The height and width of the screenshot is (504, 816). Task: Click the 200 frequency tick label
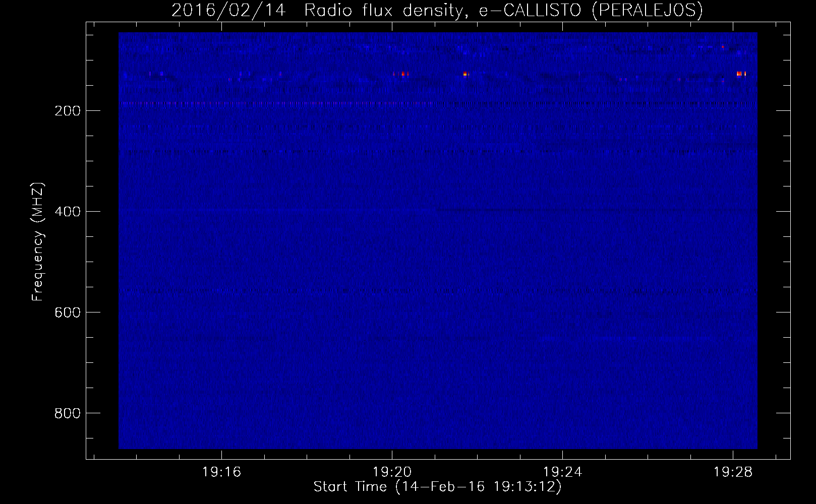point(67,111)
